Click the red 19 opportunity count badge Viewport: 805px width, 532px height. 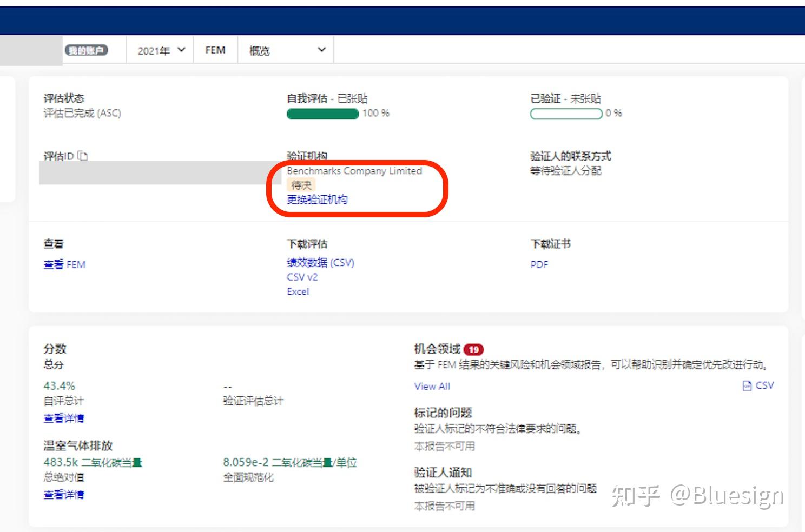coord(472,349)
